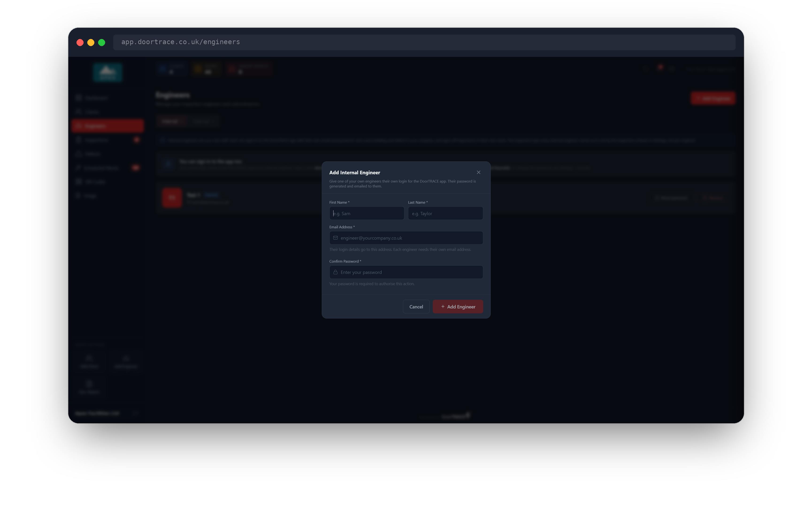
Task: Focus the Last Name field
Action: 445,214
